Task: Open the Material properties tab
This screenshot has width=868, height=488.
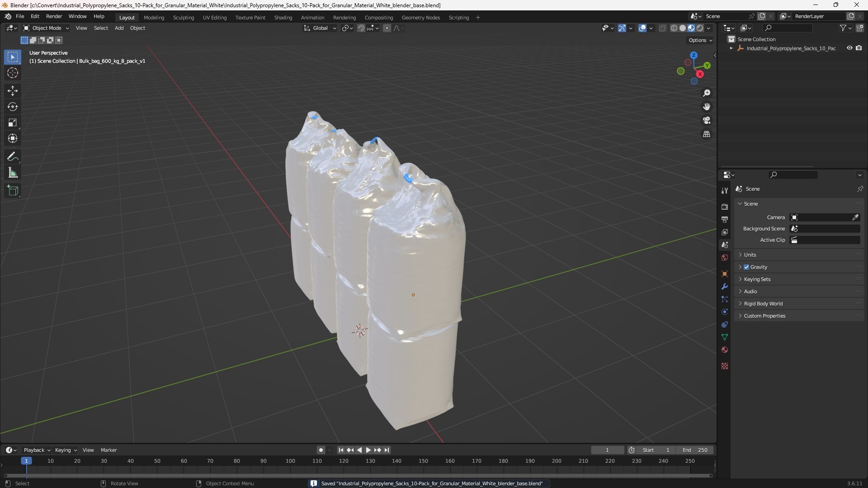Action: 725,350
